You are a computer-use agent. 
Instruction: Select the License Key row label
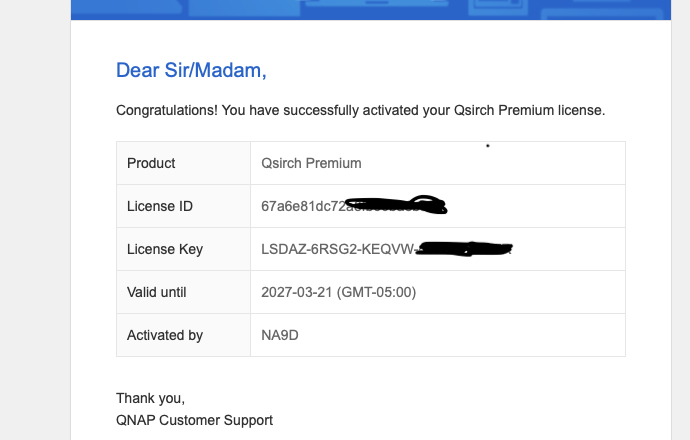point(165,249)
